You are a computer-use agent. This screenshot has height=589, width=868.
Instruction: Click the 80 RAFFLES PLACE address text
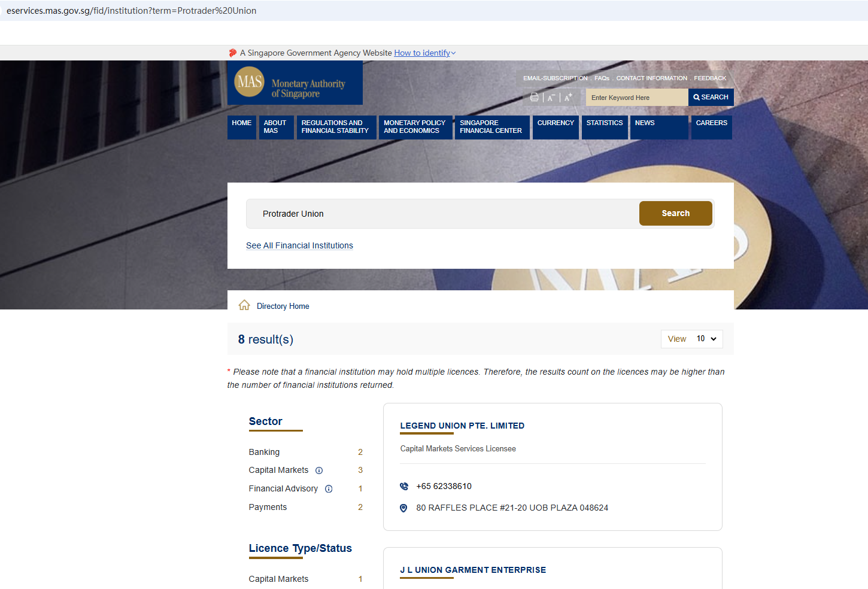click(512, 508)
